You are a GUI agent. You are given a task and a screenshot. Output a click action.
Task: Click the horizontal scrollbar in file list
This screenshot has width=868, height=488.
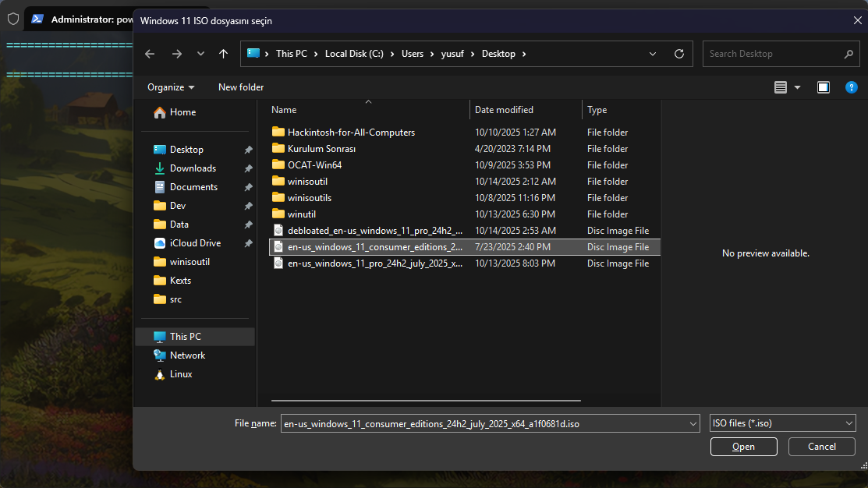click(x=426, y=401)
